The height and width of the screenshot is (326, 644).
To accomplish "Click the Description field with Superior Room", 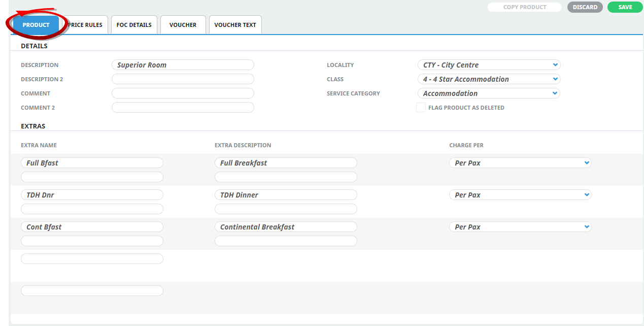I will point(182,65).
